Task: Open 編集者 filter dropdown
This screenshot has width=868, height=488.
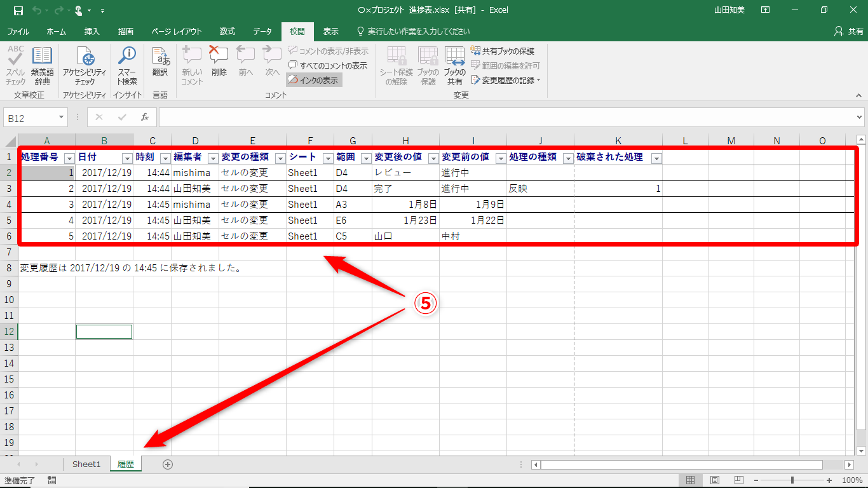Action: [x=213, y=158]
